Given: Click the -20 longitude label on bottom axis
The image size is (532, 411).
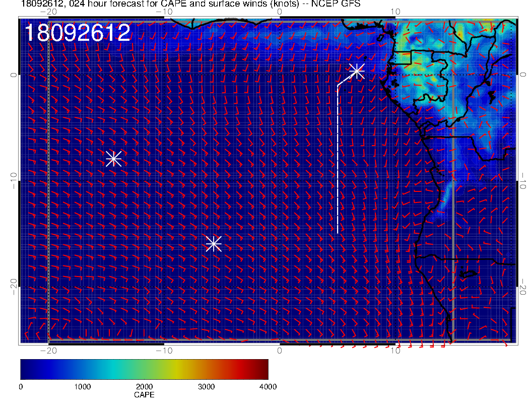Looking at the screenshot, I should click(48, 351).
